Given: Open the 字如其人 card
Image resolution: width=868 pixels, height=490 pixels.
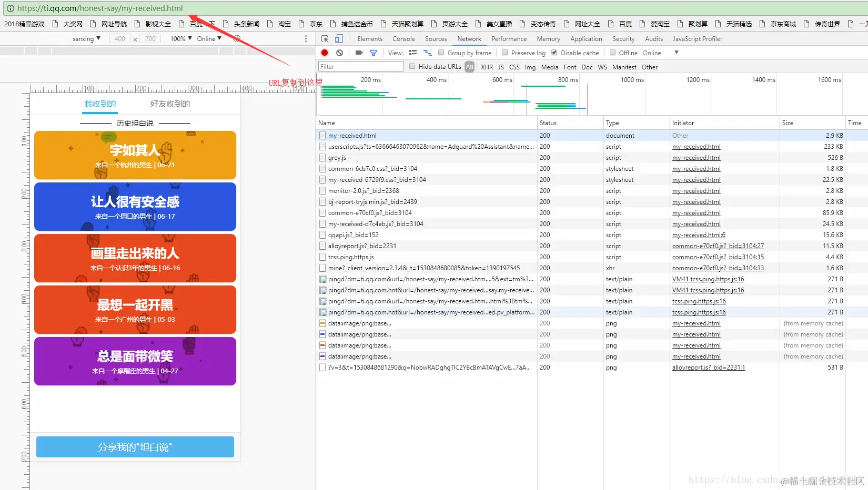Looking at the screenshot, I should click(135, 155).
